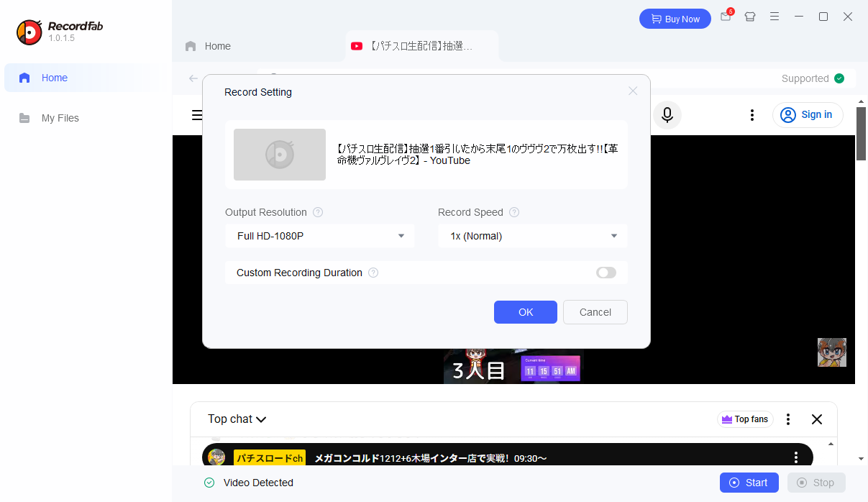Click the notification mail icon with badge
The image size is (868, 502).
pyautogui.click(x=726, y=16)
